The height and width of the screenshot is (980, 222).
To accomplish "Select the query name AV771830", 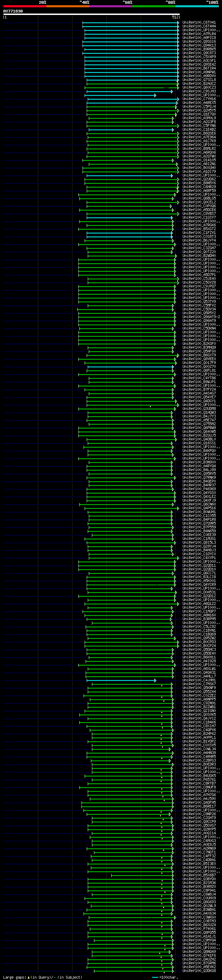I will 13,11.
